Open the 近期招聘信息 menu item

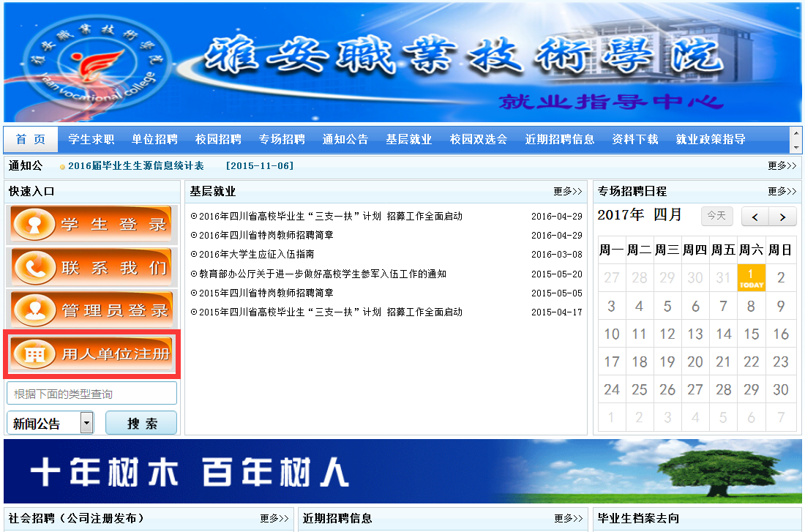tap(560, 139)
